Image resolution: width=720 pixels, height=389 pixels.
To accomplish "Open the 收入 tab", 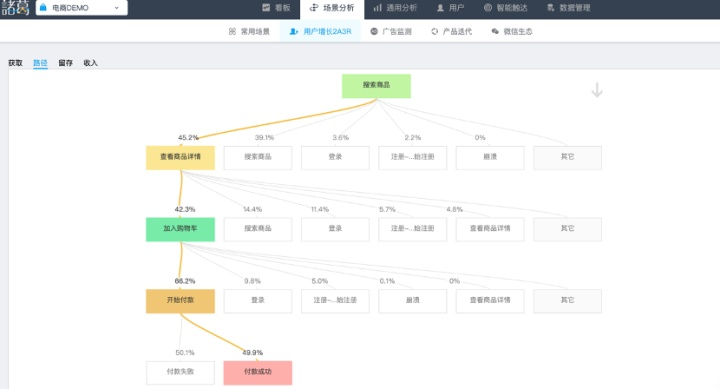I will 90,63.
